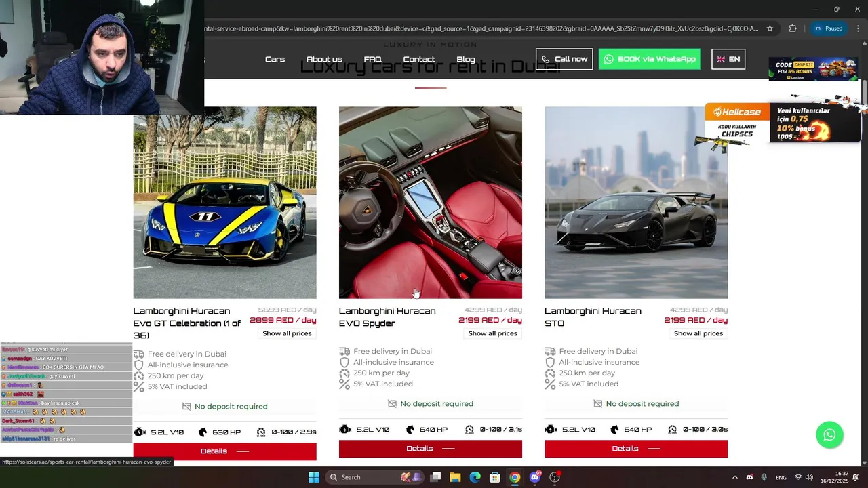The height and width of the screenshot is (488, 868).
Task: Open the Chrome extensions puzzle icon
Action: 793,28
